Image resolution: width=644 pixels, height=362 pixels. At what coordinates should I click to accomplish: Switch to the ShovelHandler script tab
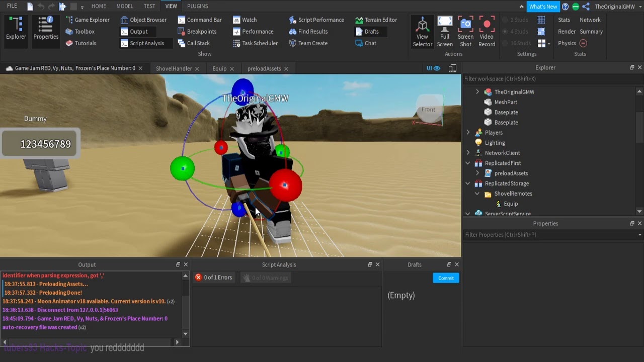174,68
